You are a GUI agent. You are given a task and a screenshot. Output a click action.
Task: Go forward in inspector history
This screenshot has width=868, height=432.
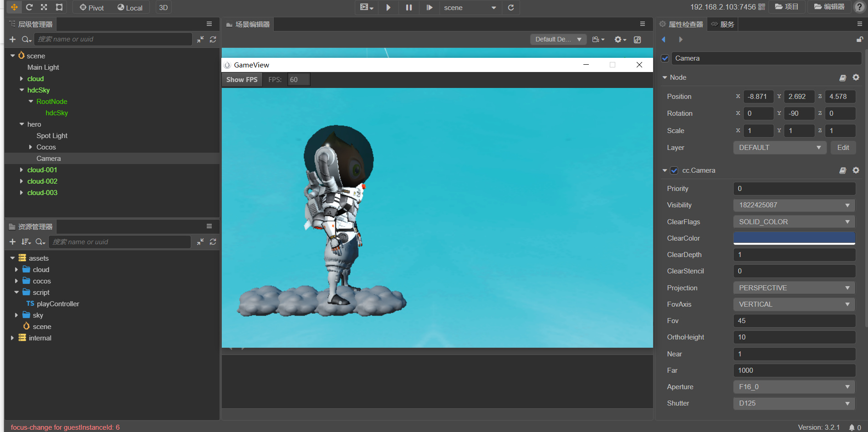coord(680,40)
